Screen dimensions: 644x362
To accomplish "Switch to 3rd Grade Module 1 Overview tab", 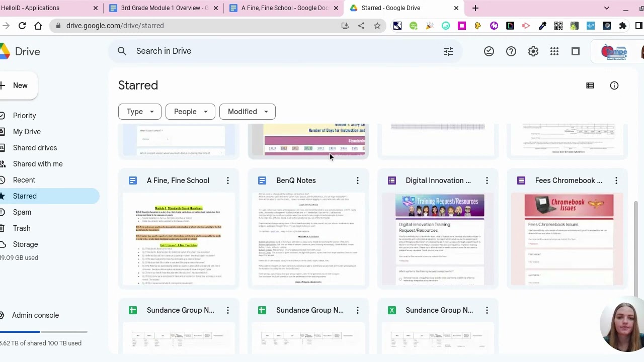I will click(165, 8).
